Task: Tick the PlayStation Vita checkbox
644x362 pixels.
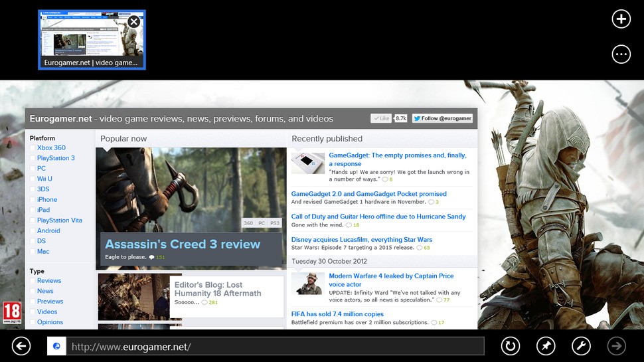Action: click(33, 221)
